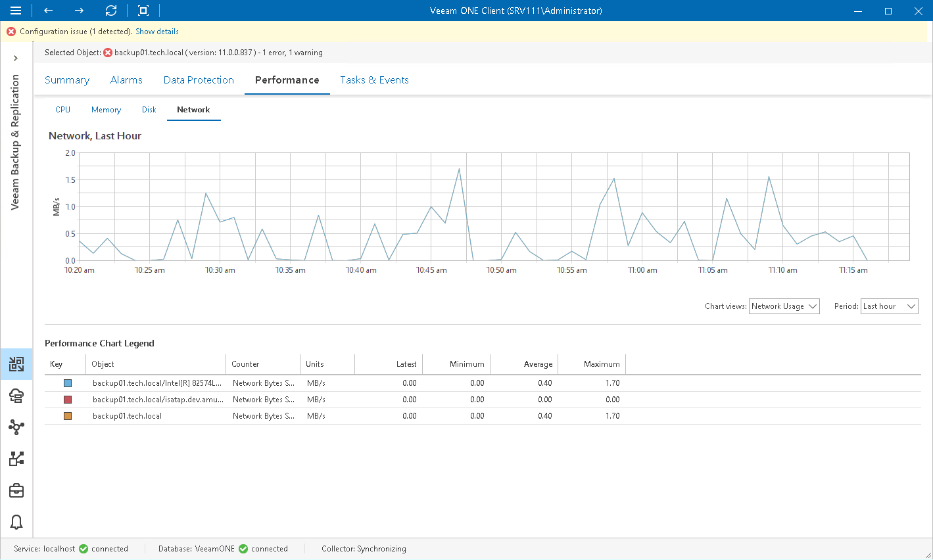Click the blue legend color swatch
Viewport: 933px width, 560px height.
coord(68,383)
